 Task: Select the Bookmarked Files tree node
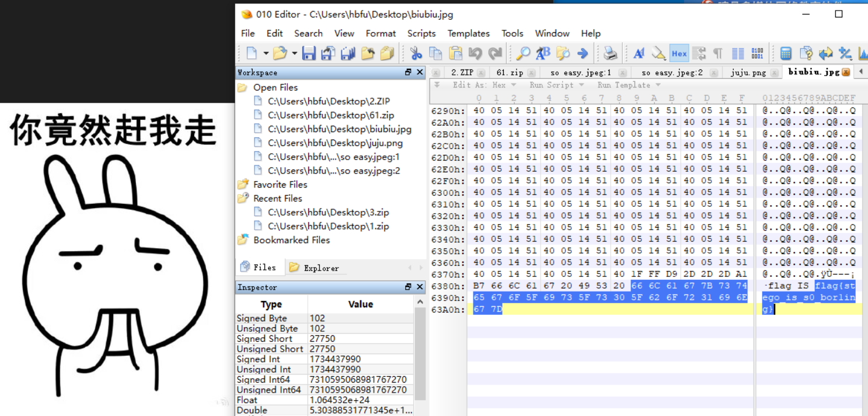click(291, 240)
